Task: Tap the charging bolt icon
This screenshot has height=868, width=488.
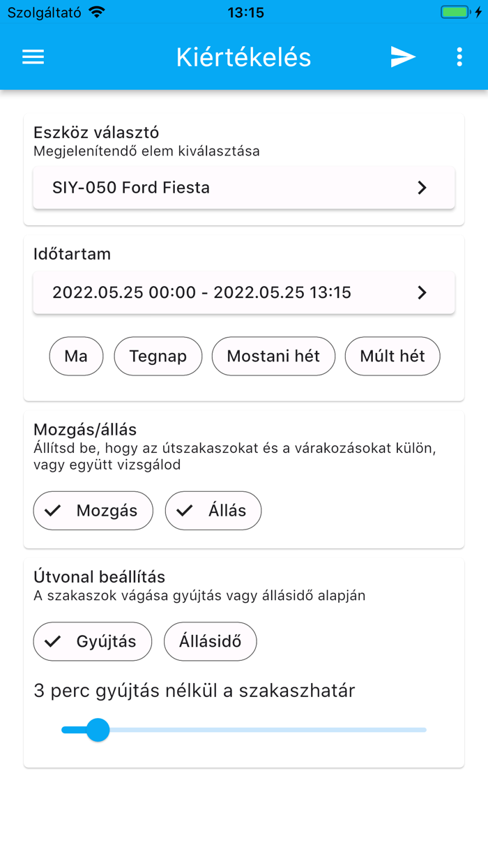Action: click(478, 11)
